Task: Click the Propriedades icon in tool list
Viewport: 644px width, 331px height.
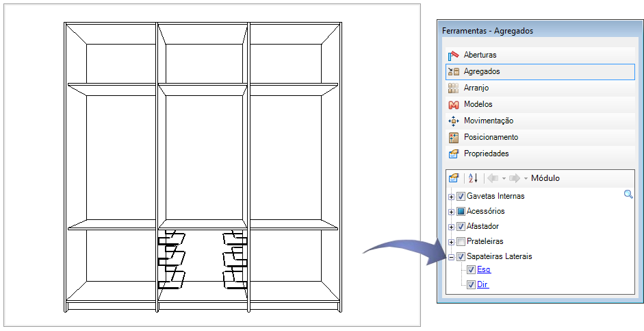Action: [454, 154]
